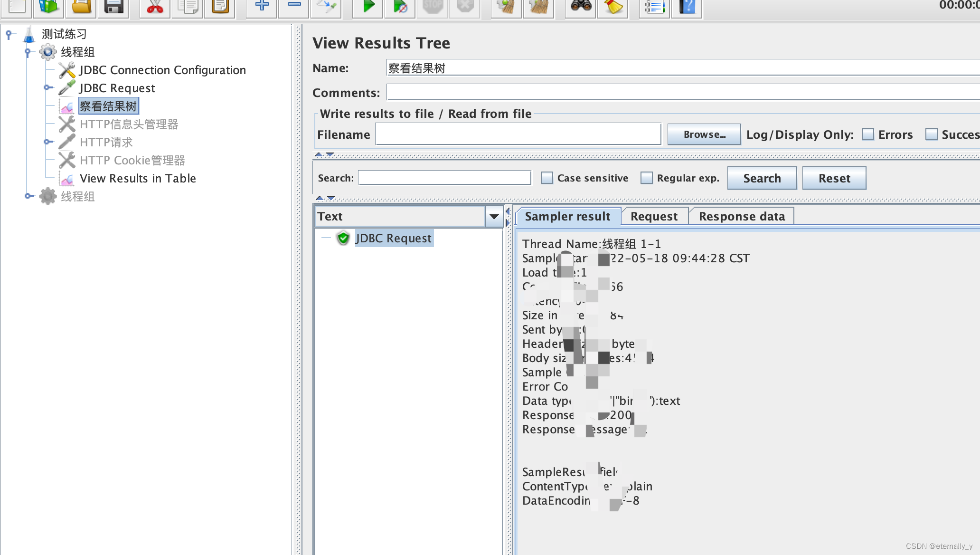Viewport: 980px width, 555px height.
Task: Click inside the Filename input field
Action: tap(518, 134)
